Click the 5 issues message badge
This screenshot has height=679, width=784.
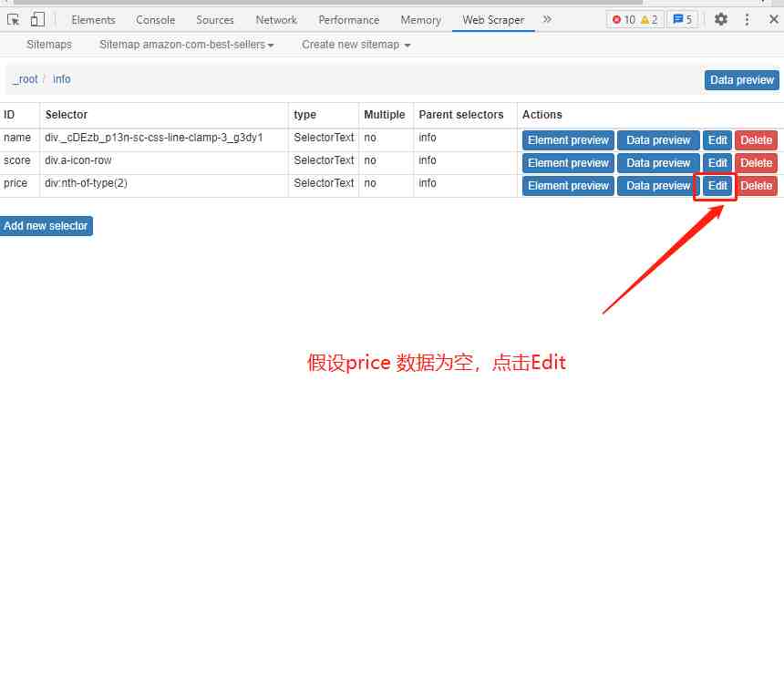pos(683,19)
